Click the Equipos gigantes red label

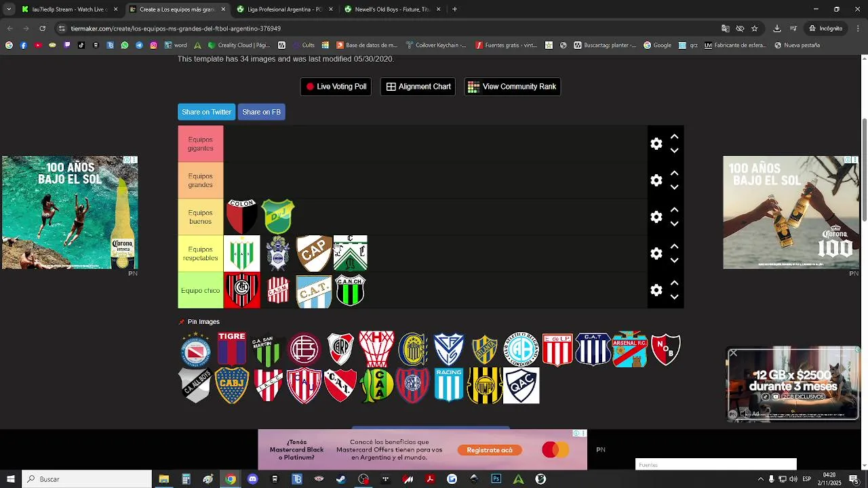201,144
